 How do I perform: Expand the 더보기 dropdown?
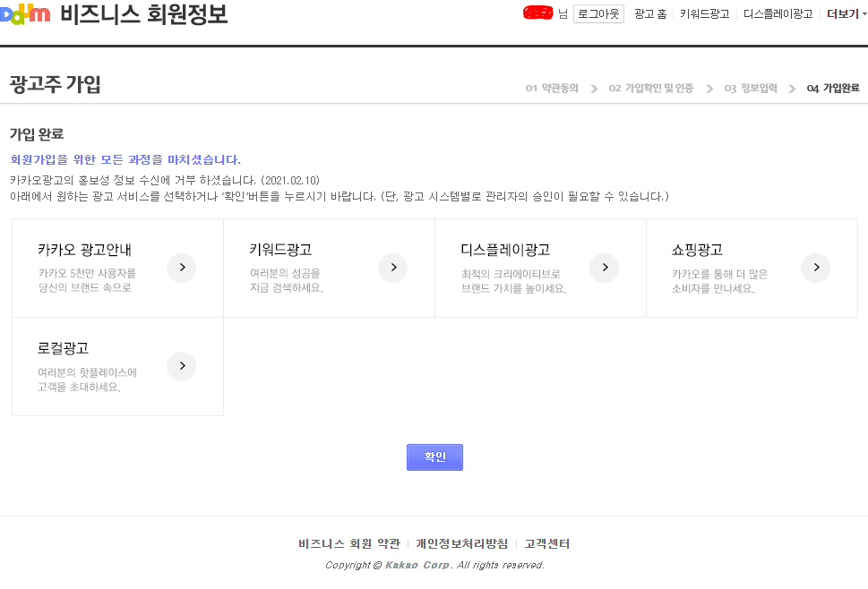tap(847, 13)
